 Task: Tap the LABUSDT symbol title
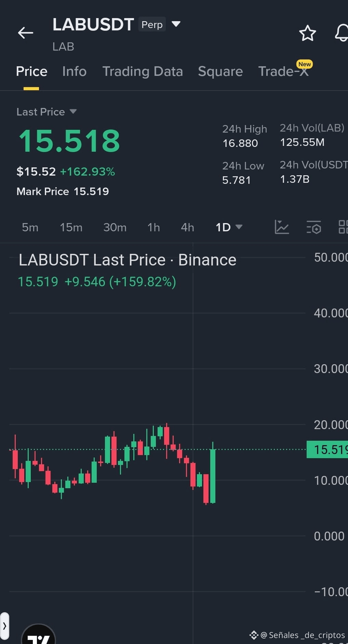tap(93, 25)
